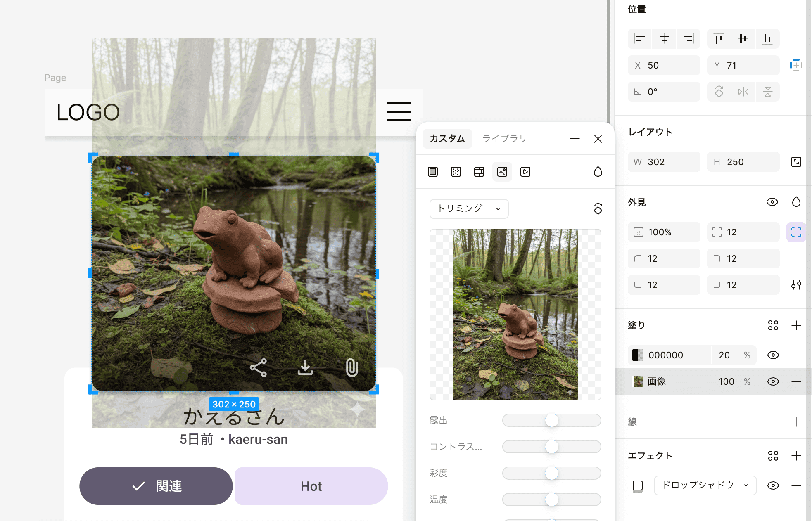Align the selection to top edge
This screenshot has height=521, width=812.
719,39
